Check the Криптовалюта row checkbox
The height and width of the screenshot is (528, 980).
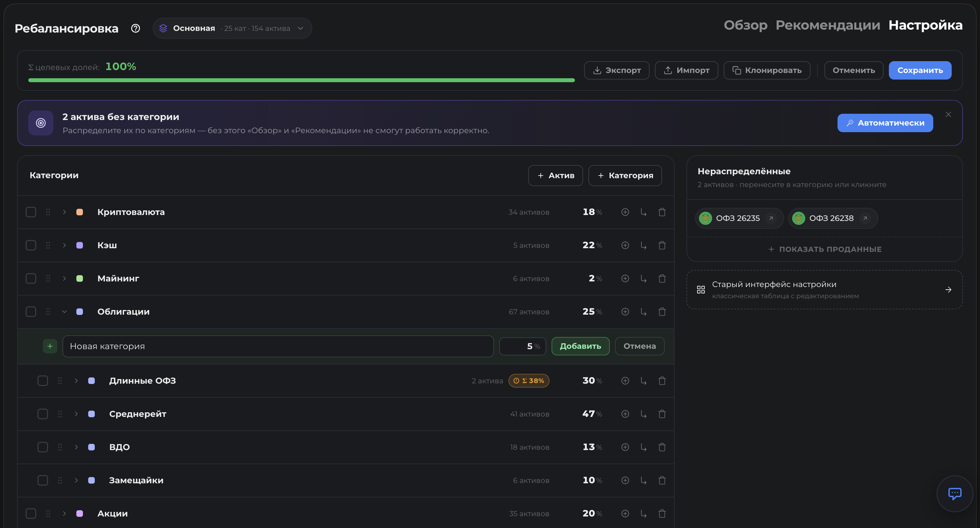click(31, 212)
